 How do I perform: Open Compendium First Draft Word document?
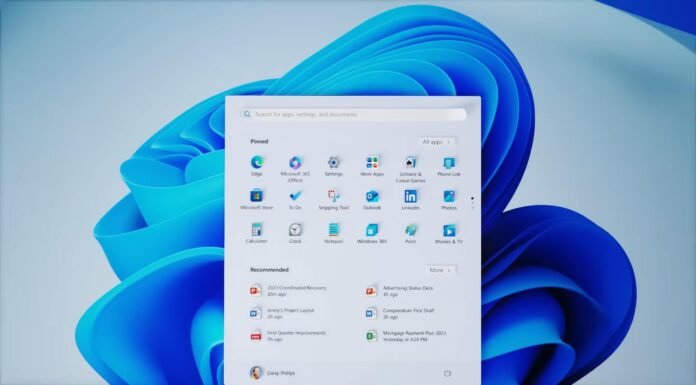click(x=400, y=313)
